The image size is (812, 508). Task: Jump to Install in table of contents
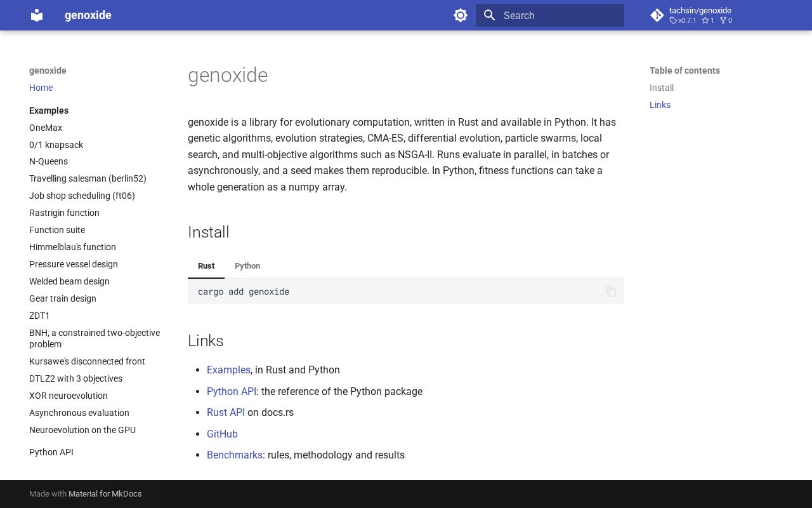click(x=662, y=88)
